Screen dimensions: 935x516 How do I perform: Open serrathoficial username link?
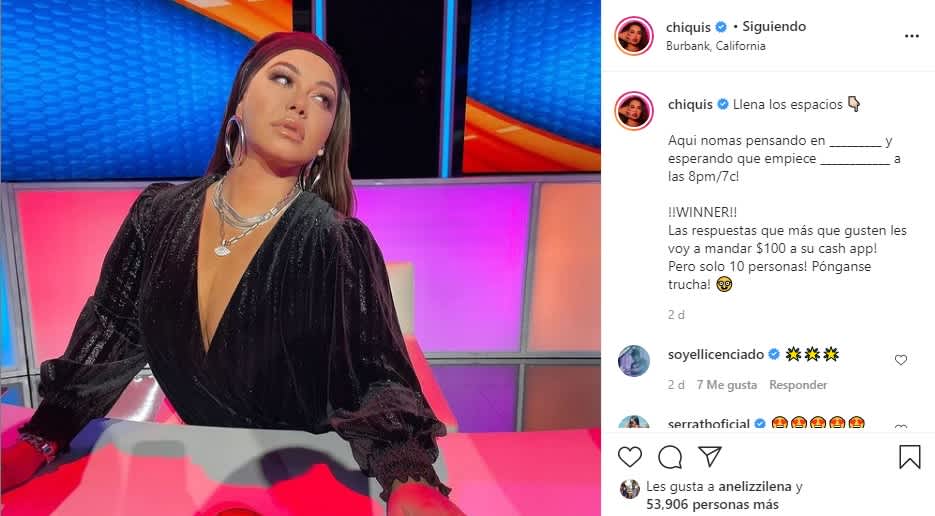pos(709,424)
